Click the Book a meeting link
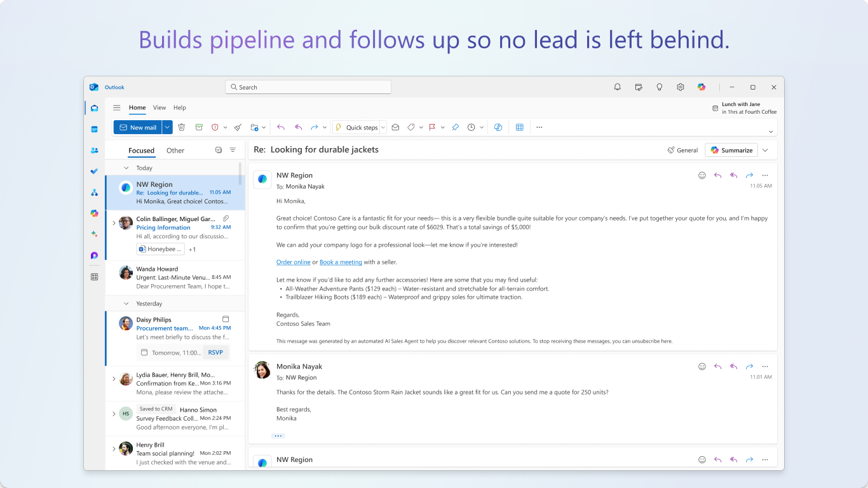 click(x=341, y=262)
